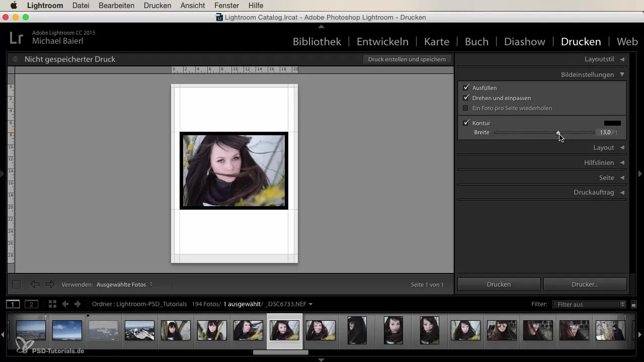Click the Drucker... button
This screenshot has height=362, width=644.
click(585, 285)
